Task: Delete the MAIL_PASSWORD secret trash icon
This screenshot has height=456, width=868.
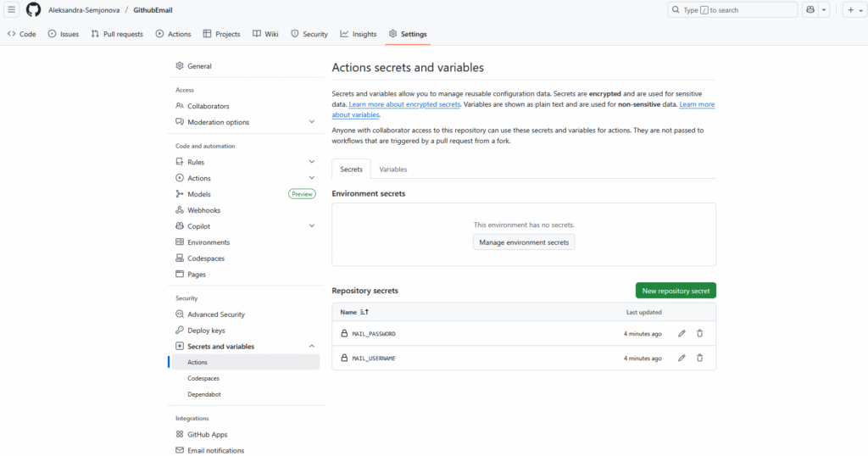Action: point(699,334)
